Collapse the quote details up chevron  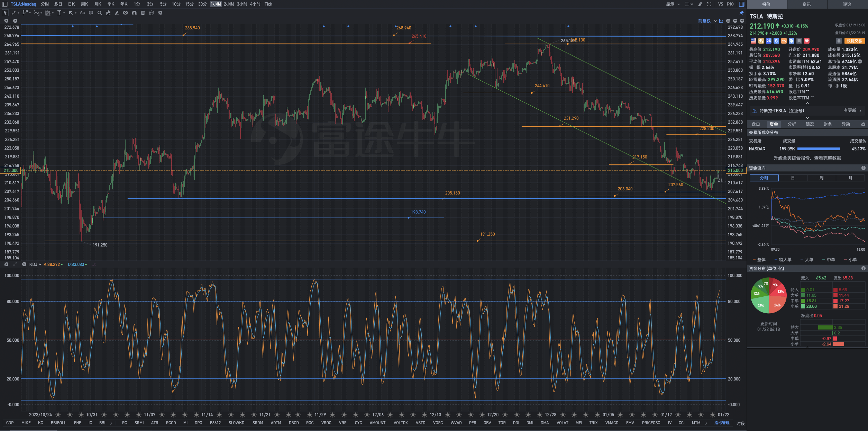coord(807,103)
